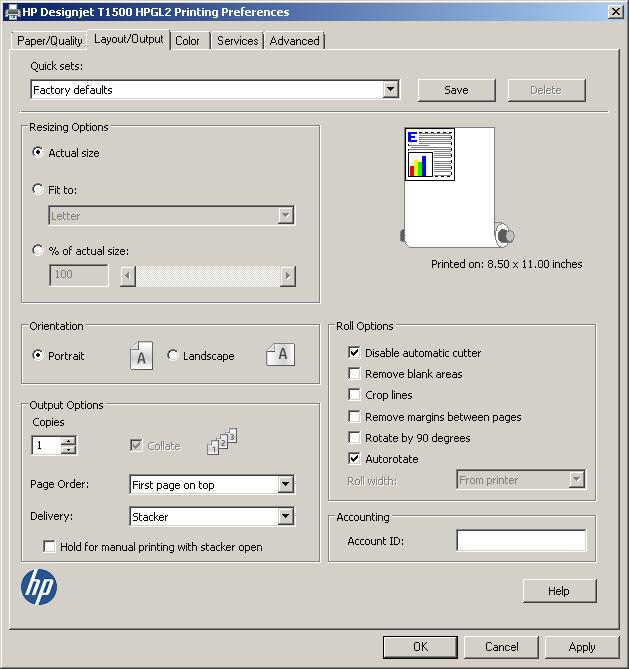Click the percent scale slider track
Screen dimensions: 629x669
click(208, 276)
